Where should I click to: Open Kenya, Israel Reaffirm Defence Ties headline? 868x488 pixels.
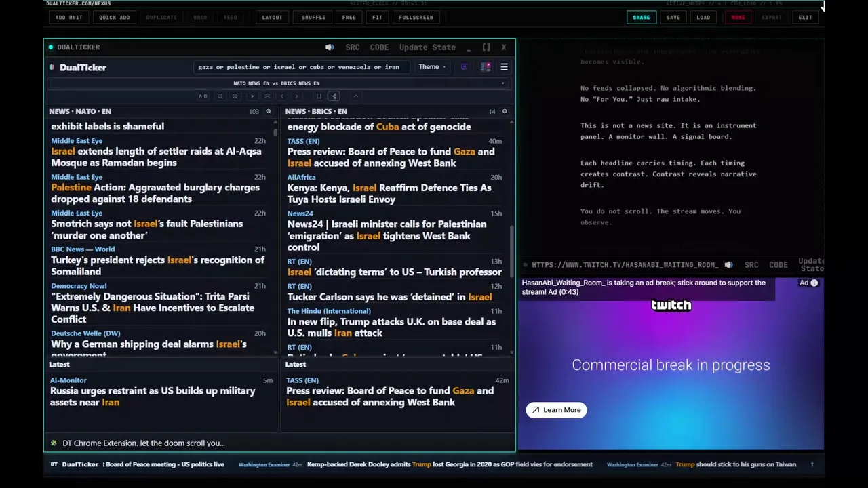pyautogui.click(x=389, y=194)
